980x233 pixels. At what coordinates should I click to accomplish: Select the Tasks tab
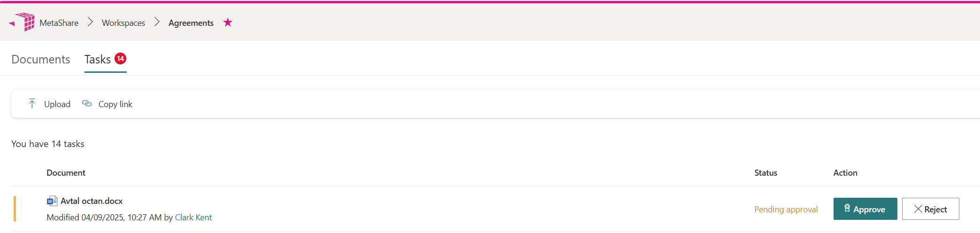coord(98,60)
